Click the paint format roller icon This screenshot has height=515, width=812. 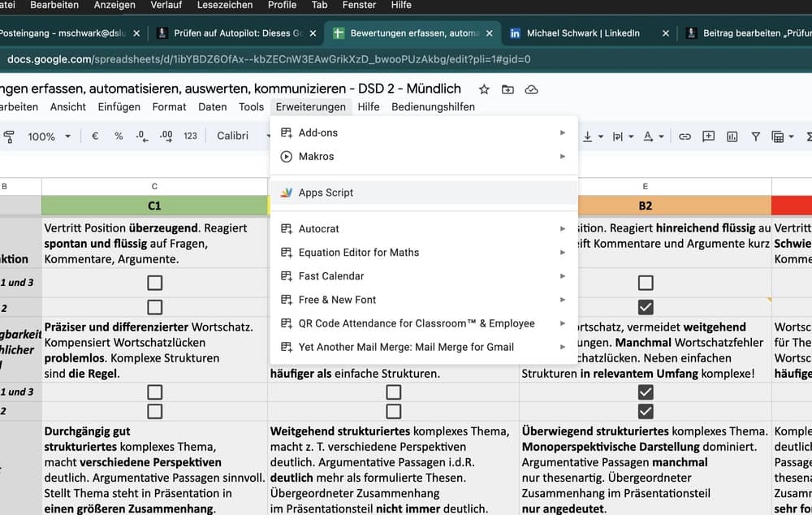coord(9,136)
